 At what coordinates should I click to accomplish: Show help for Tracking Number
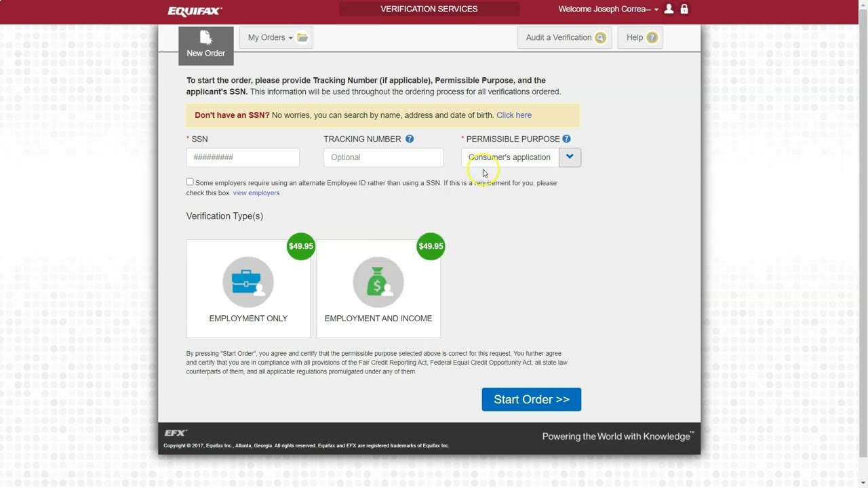pos(410,139)
